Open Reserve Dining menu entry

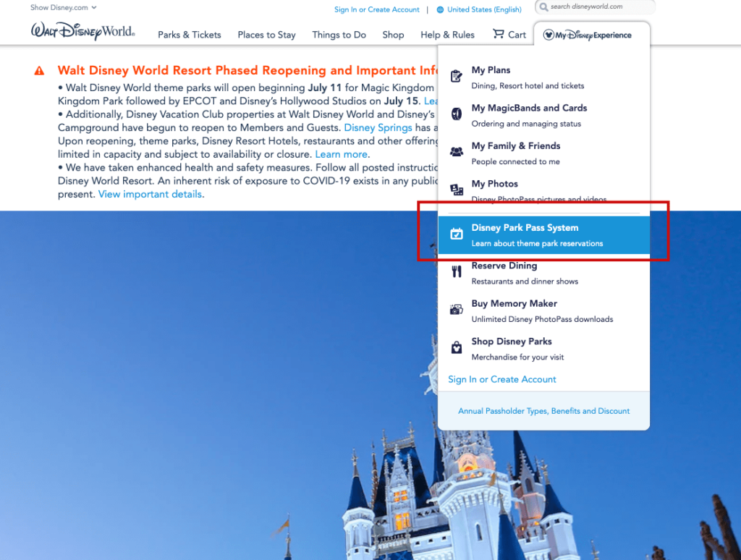click(x=543, y=273)
